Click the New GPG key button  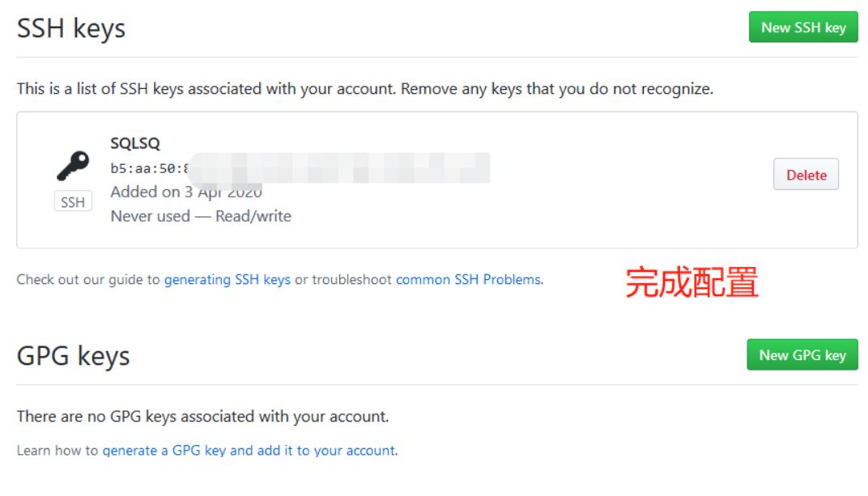tap(802, 355)
